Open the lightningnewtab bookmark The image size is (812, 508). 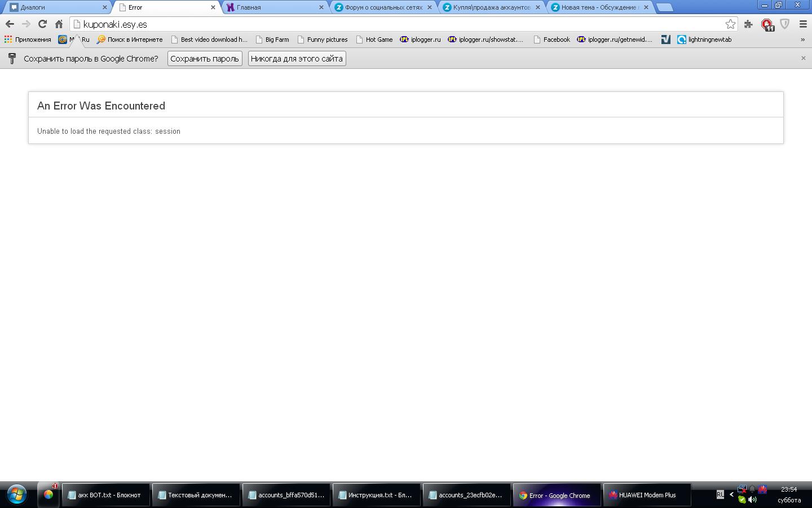pos(705,40)
